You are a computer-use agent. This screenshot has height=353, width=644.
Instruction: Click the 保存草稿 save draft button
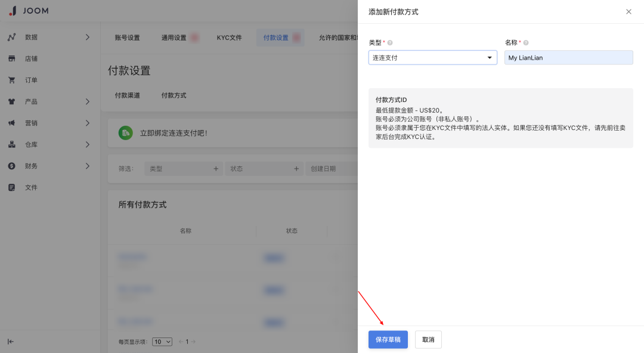(x=388, y=339)
